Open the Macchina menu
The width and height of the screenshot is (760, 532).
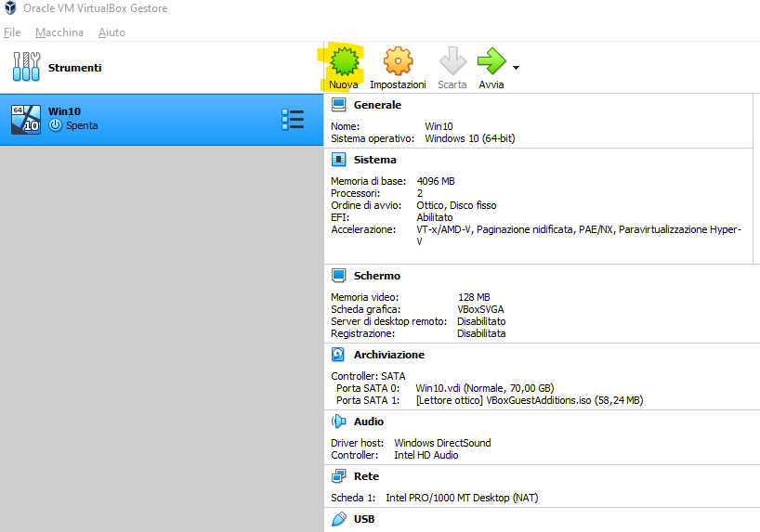coord(59,32)
